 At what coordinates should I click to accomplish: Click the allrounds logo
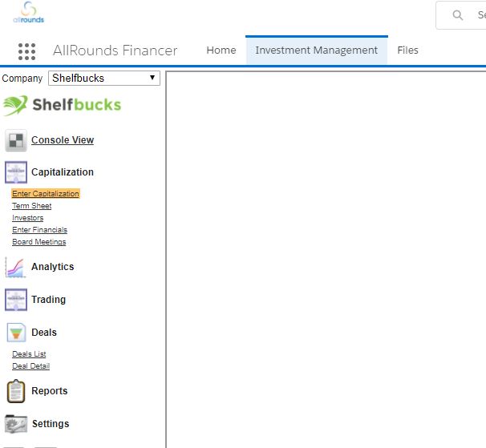29,13
